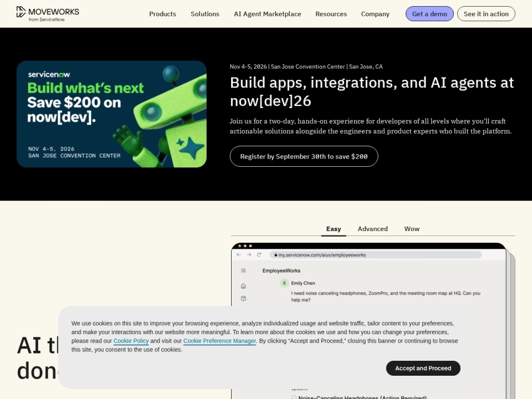
Task: Click the event date and location line
Action: 306,67
